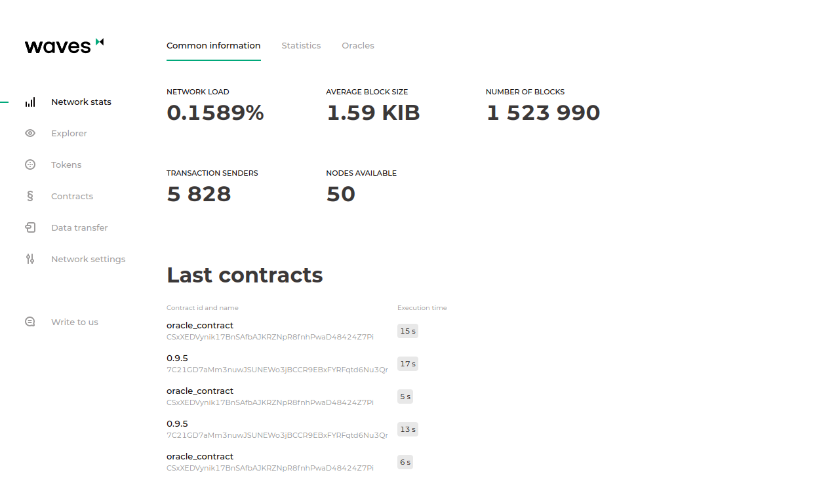This screenshot has width=836, height=504.
Task: Open Explorer from the sidebar
Action: [x=69, y=134]
